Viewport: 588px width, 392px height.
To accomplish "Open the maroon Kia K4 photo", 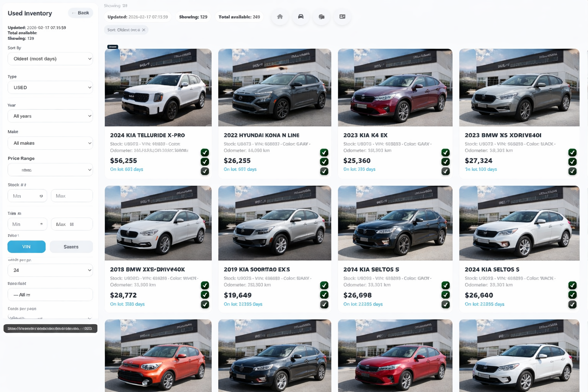I will [x=395, y=87].
